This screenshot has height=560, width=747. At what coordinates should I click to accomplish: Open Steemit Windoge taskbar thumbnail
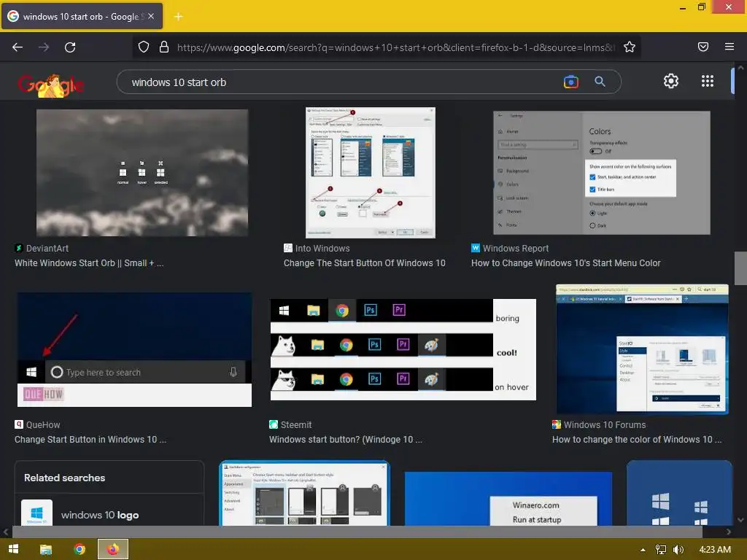coord(403,349)
